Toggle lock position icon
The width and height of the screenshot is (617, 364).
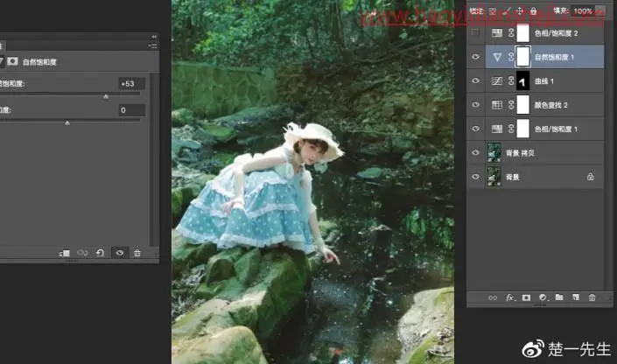(519, 11)
